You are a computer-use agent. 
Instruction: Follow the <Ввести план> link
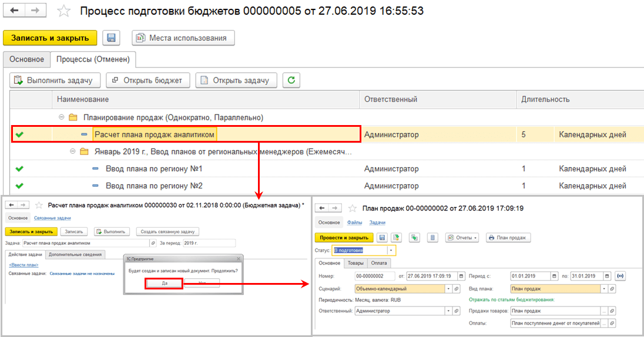pyautogui.click(x=24, y=265)
